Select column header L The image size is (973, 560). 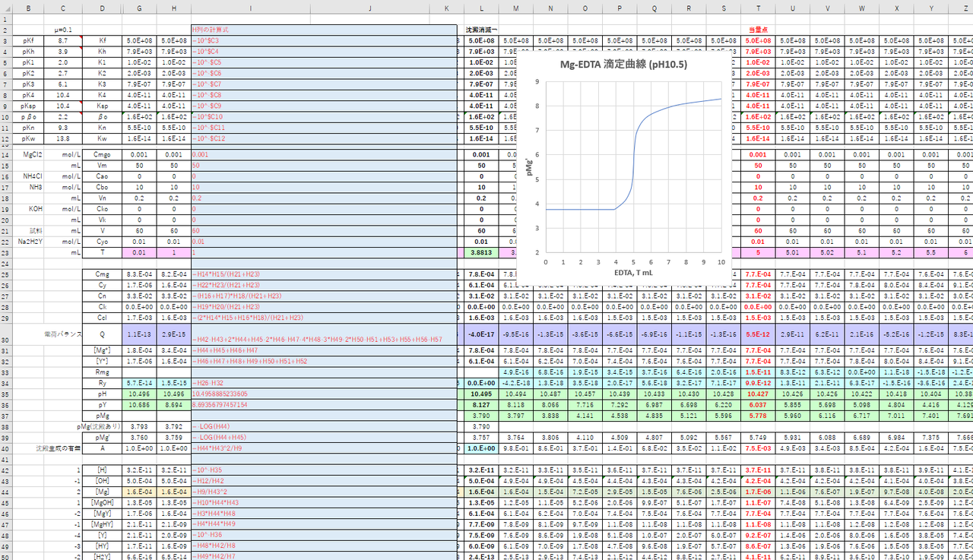coord(481,8)
